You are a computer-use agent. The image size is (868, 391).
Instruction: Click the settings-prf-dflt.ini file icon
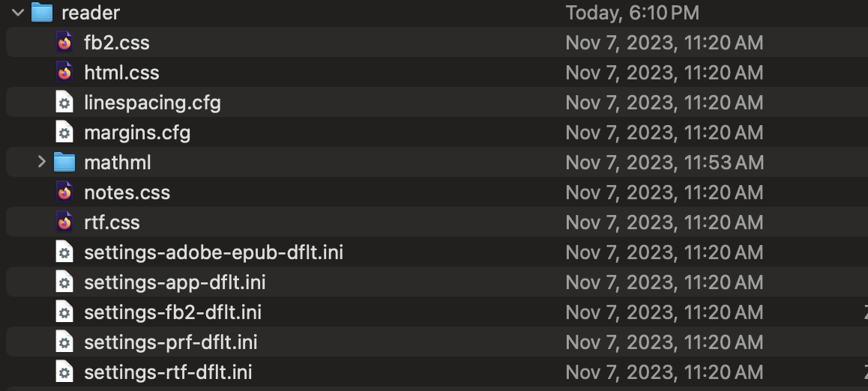point(65,342)
